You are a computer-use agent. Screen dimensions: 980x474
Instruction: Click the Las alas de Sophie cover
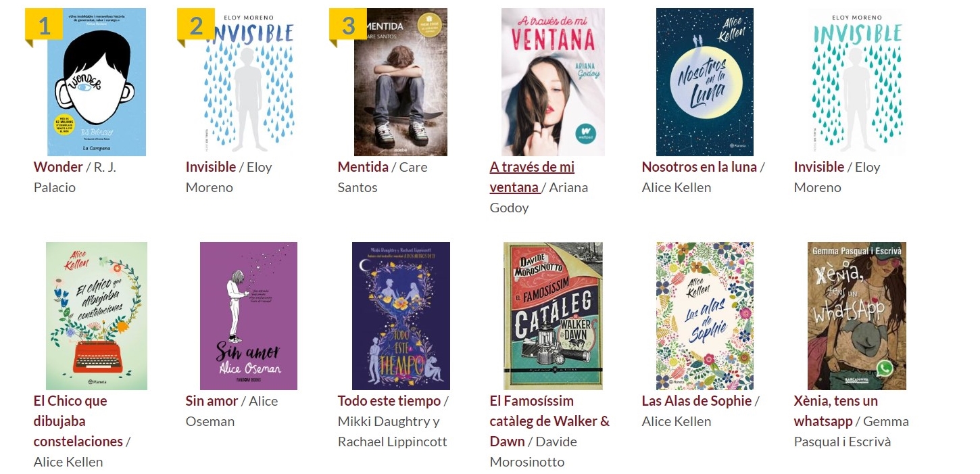pyautogui.click(x=705, y=316)
